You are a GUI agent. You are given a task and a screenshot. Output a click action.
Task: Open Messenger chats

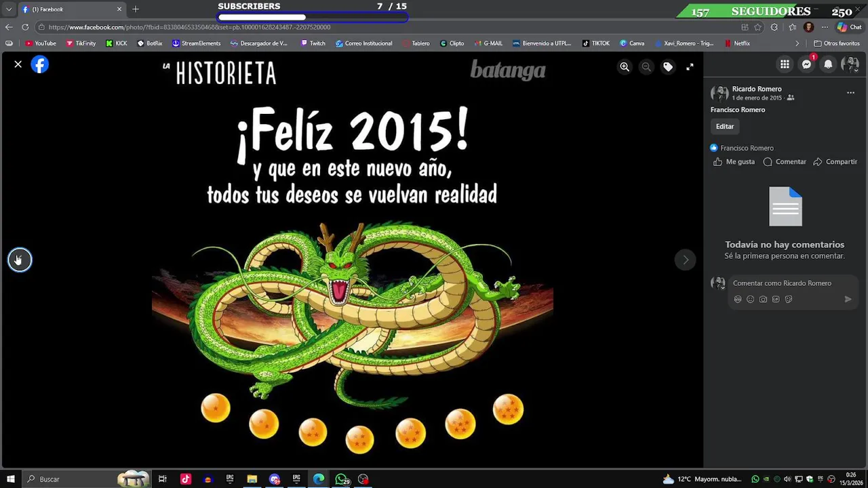[806, 64]
